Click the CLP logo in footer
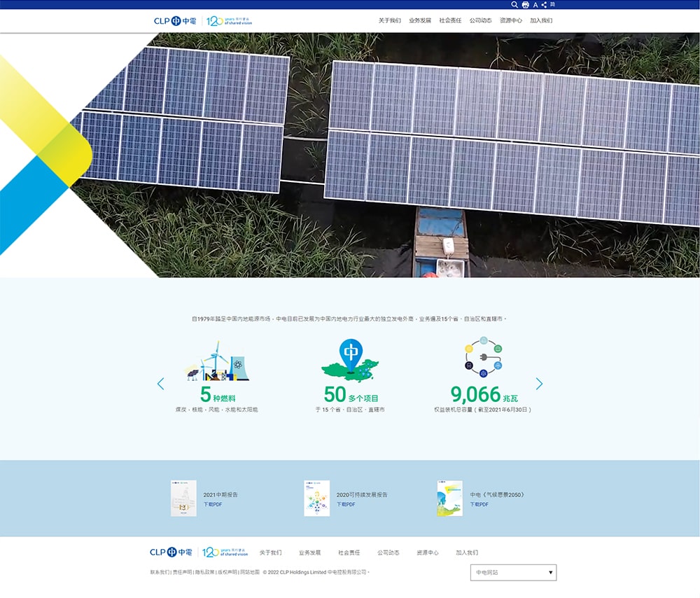Viewport: 700px width, 598px height. pyautogui.click(x=171, y=552)
